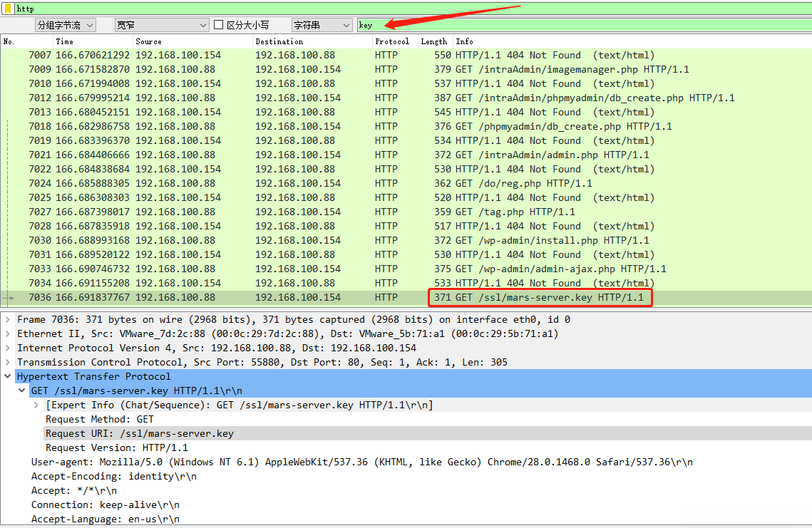812x528 pixels.
Task: Collapse Hypertext Transfer Protocol node
Action: (x=8, y=376)
